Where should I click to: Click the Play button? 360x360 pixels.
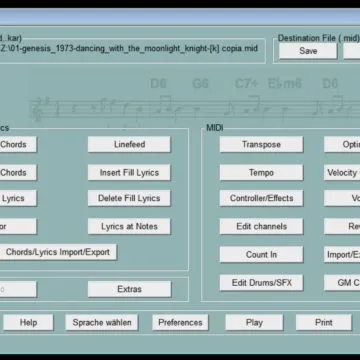pyautogui.click(x=254, y=322)
